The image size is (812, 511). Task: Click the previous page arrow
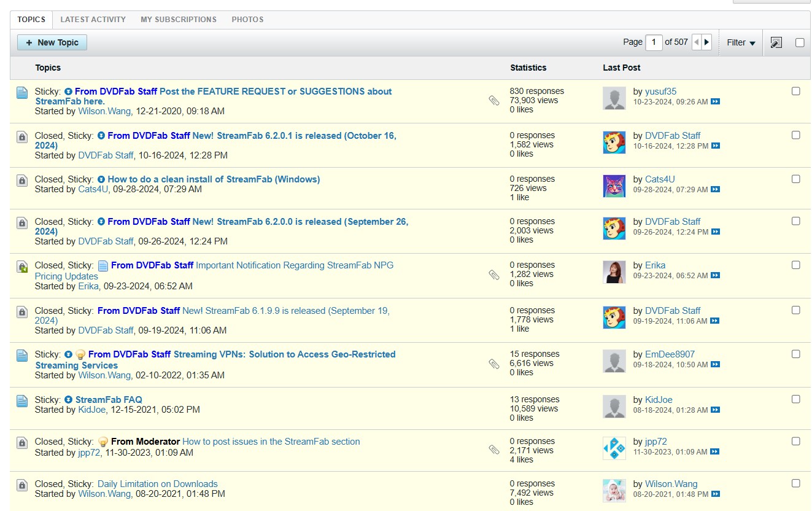697,42
